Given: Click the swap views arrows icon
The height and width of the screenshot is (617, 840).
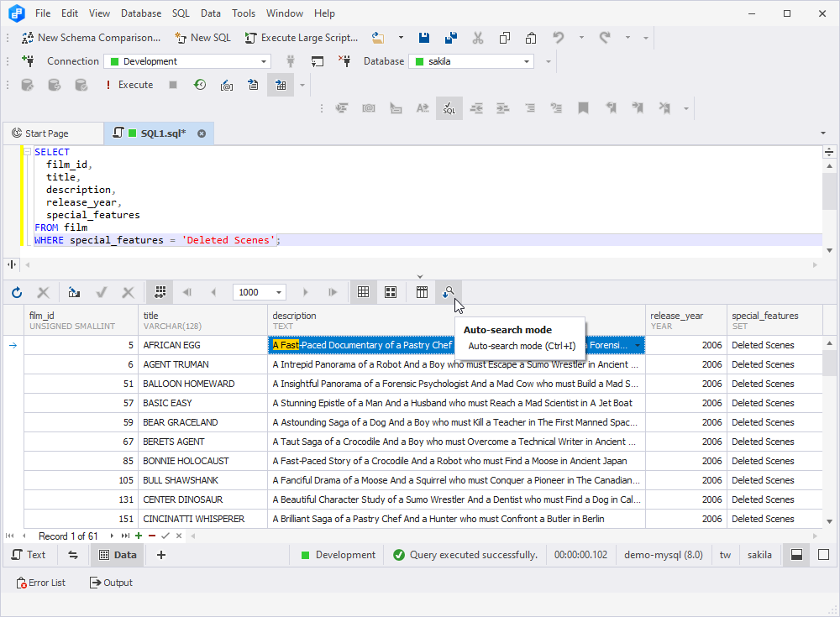Looking at the screenshot, I should [x=73, y=556].
